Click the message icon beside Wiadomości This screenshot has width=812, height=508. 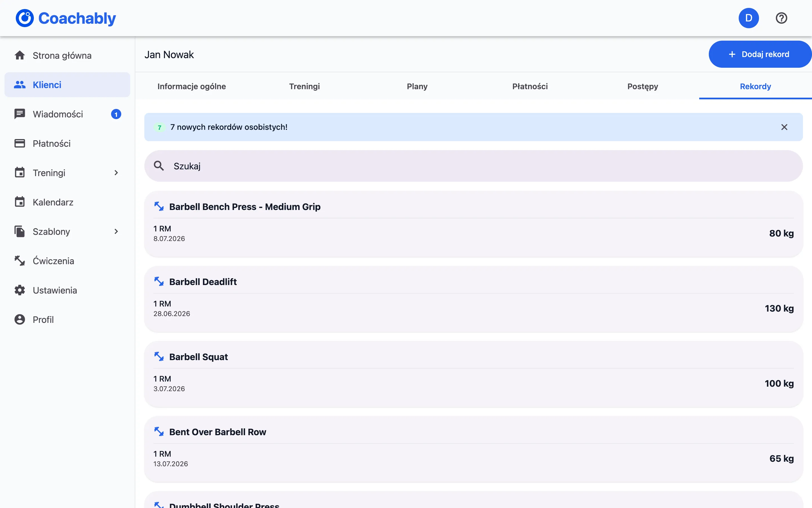tap(20, 114)
